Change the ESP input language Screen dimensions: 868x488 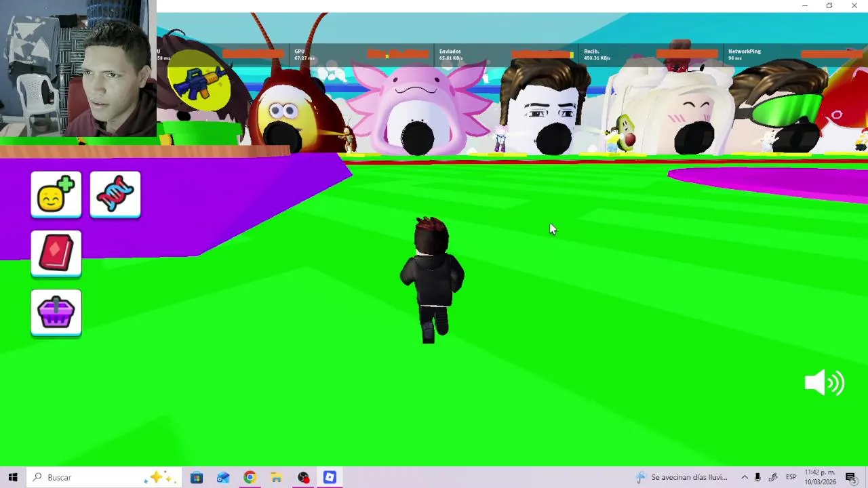791,477
